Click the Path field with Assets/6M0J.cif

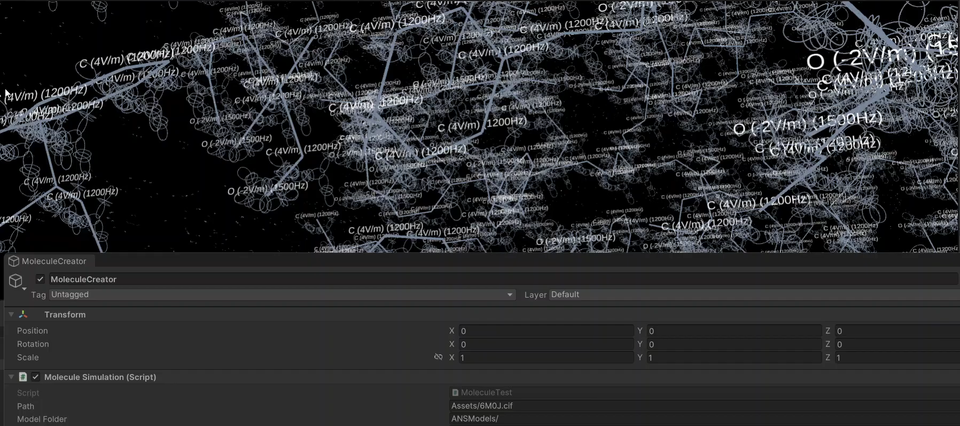click(x=700, y=406)
